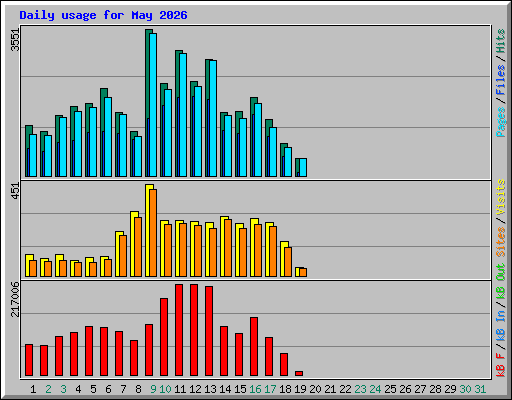Select day label 12 on the x-axis
The height and width of the screenshot is (400, 512).
(x=195, y=389)
